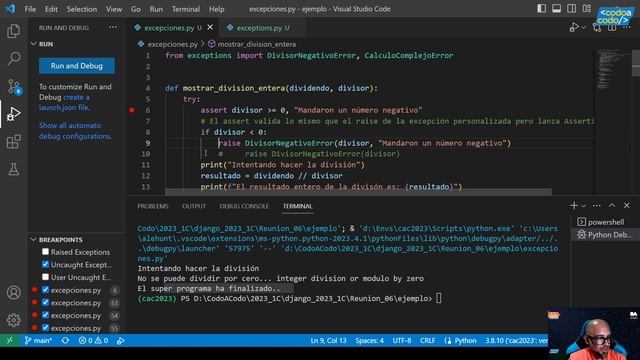Open the Edit menu
The width and height of the screenshot is (640, 360).
pyautogui.click(x=51, y=9)
